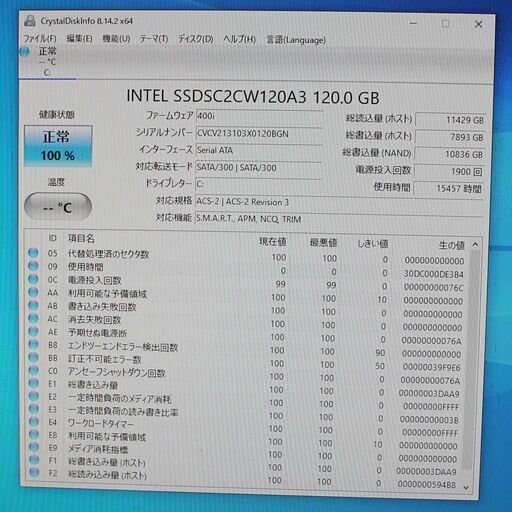The image size is (512, 512).
Task: Click status circle for attribute AA row
Action: coord(33,292)
